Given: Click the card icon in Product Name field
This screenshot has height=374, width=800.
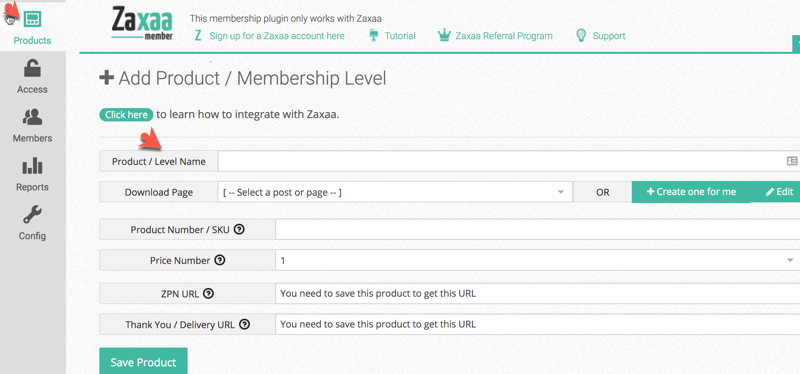Looking at the screenshot, I should click(x=792, y=161).
